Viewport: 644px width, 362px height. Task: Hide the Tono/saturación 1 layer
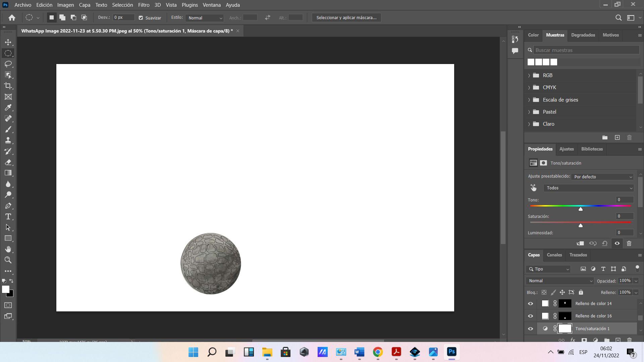coord(530,329)
